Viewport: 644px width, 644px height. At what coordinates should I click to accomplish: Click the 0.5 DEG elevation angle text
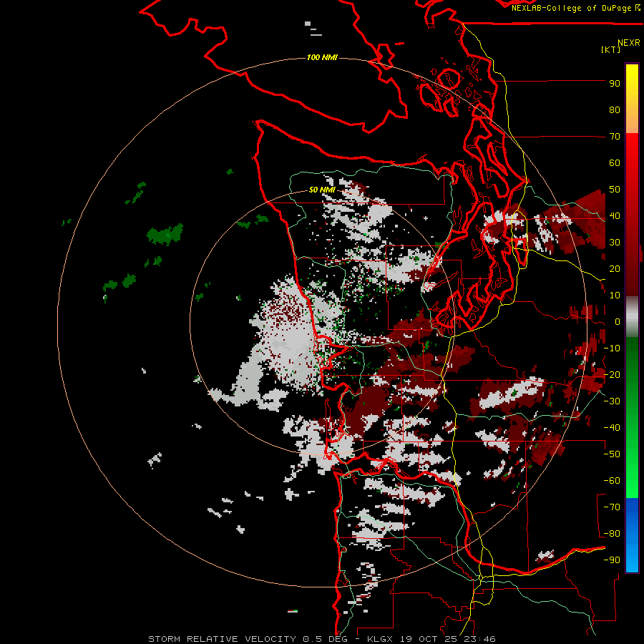point(326,639)
